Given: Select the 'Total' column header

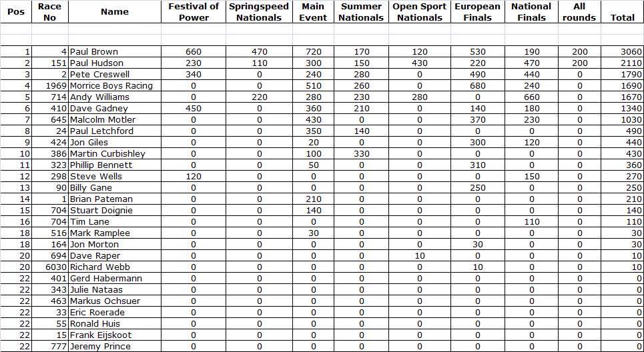Looking at the screenshot, I should (623, 17).
